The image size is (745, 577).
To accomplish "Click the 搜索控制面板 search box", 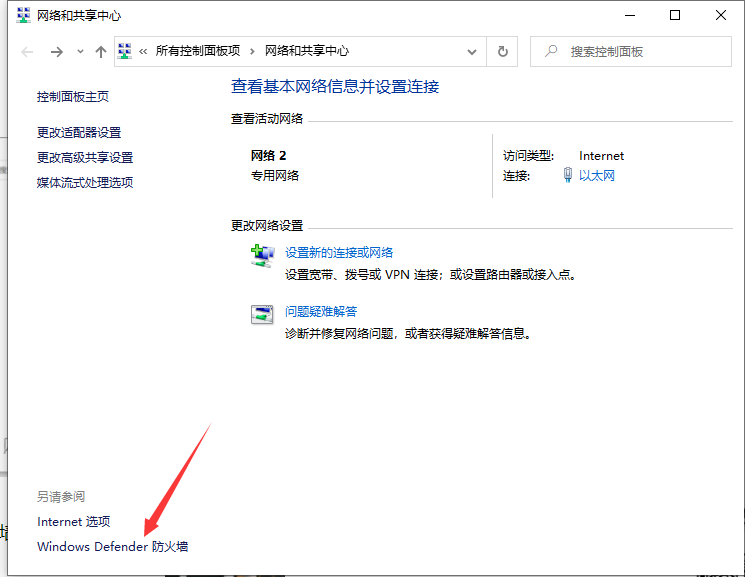I will [640, 51].
